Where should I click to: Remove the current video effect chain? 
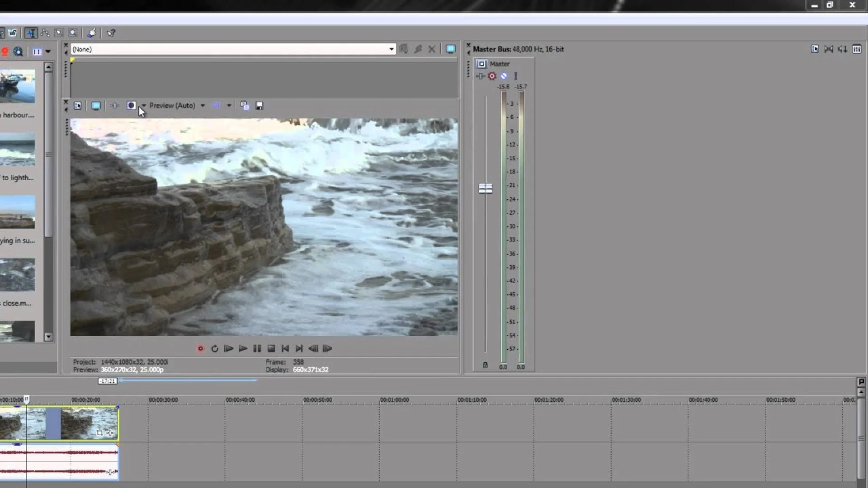pyautogui.click(x=432, y=49)
